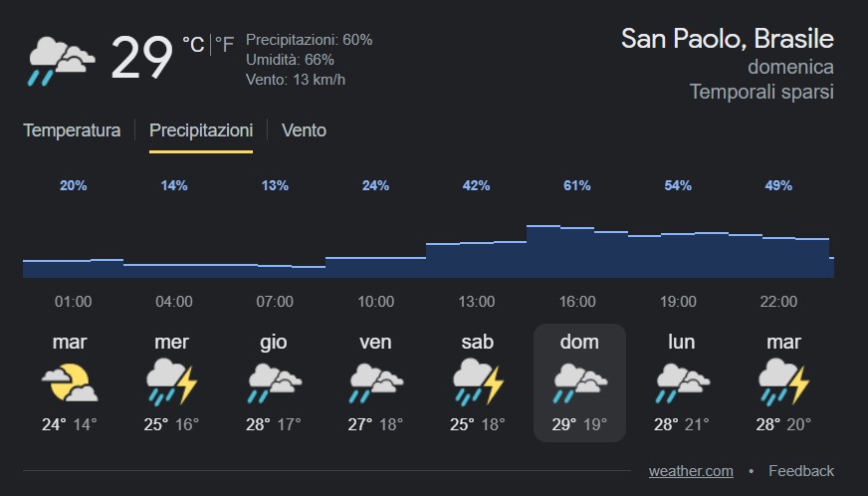Click the rain cloud icon for lun

point(682,382)
